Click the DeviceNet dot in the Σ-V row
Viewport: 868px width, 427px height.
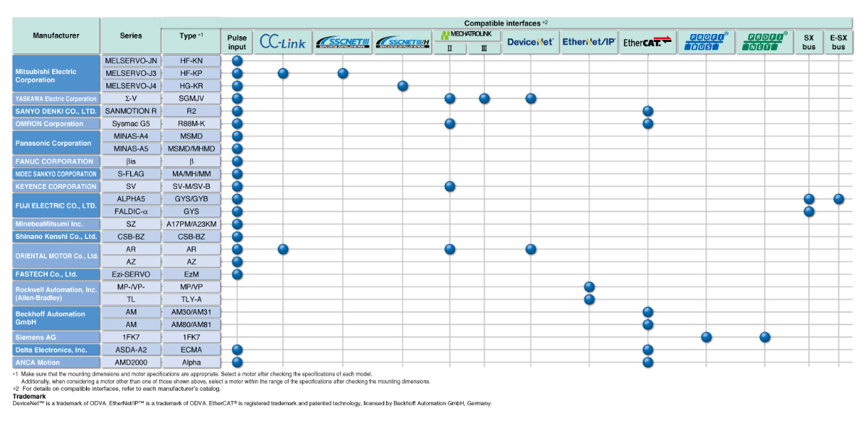(530, 98)
